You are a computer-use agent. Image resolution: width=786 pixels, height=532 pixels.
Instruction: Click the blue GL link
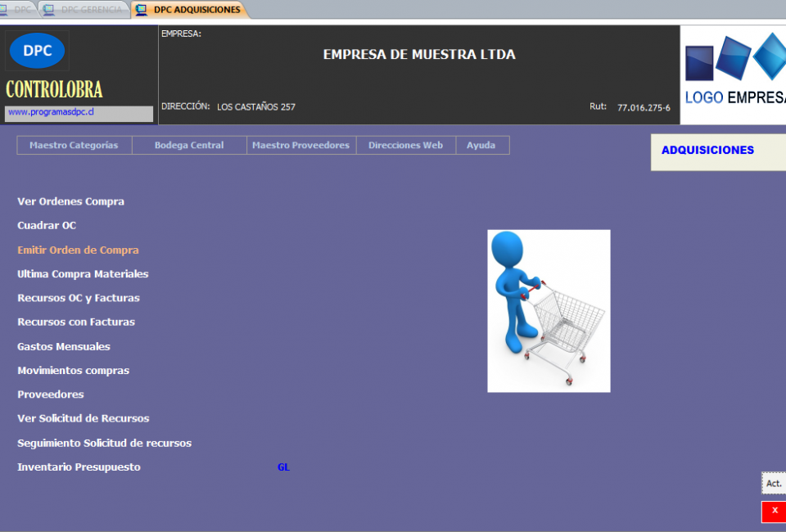[x=283, y=467]
